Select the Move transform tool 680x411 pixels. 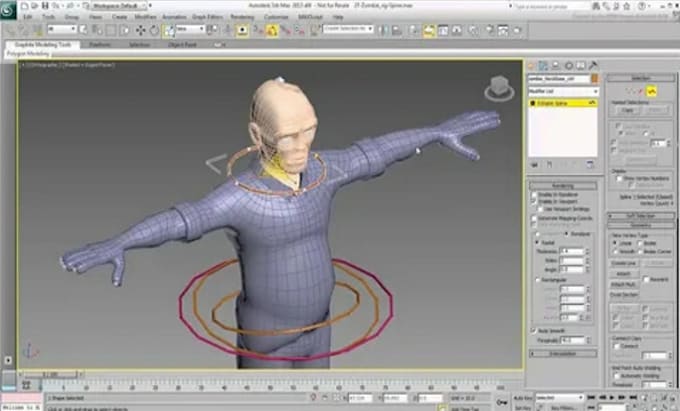141,30
